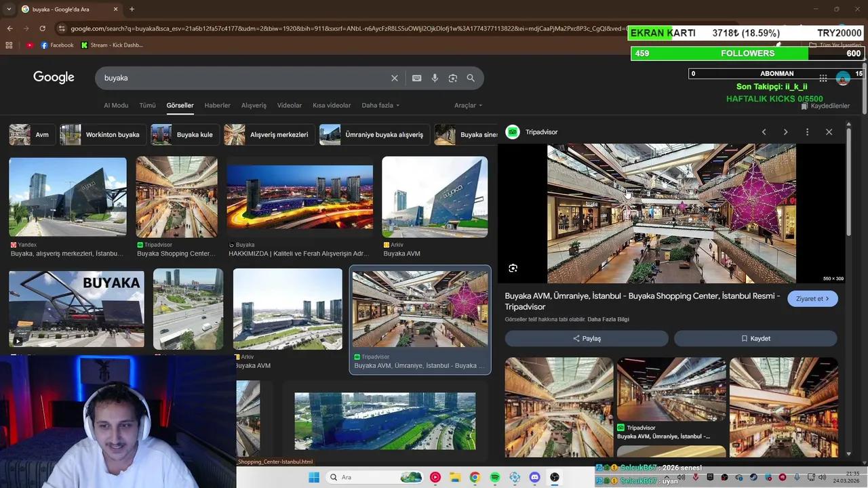Switch to Kısa videolar tab
868x488 pixels.
pyautogui.click(x=332, y=105)
